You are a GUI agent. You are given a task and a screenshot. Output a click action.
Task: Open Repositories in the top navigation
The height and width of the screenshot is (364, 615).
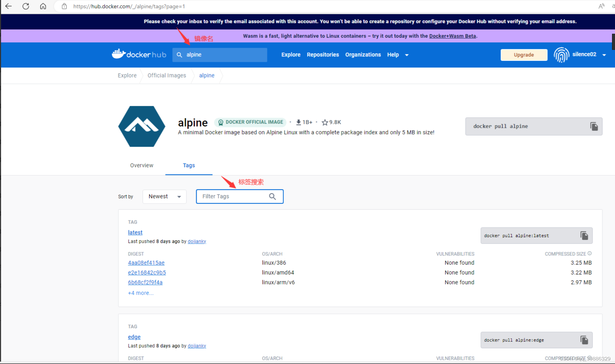pos(323,55)
